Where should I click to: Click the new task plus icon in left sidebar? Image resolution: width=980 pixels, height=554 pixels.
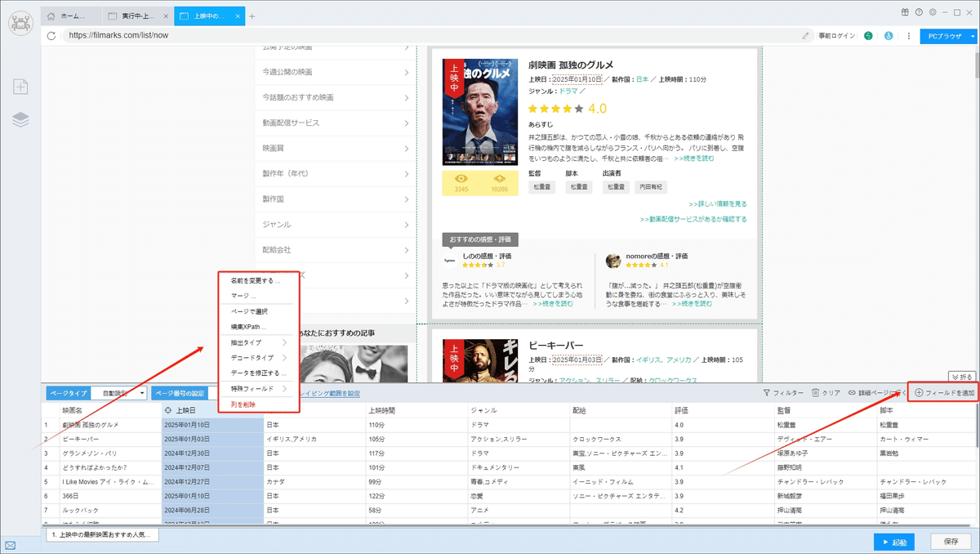click(20, 87)
